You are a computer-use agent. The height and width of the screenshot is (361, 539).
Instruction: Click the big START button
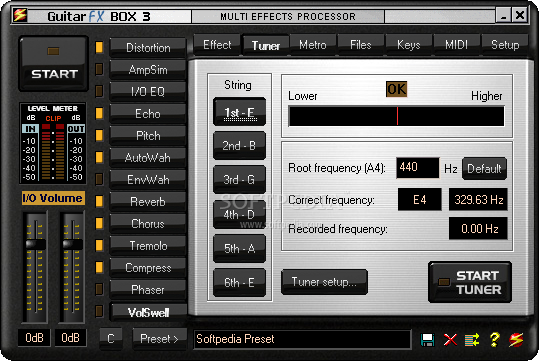pos(54,64)
